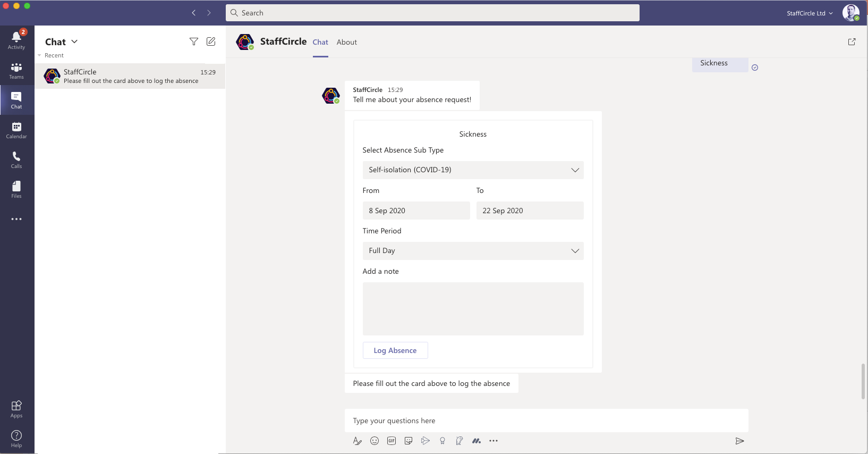Click into the Add a note box
Viewport: 868px width, 454px height.
pyautogui.click(x=473, y=309)
